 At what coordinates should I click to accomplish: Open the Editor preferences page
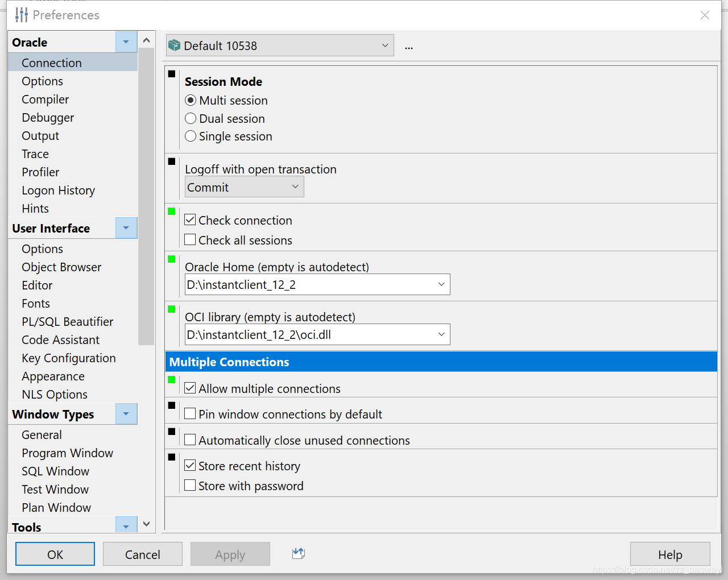(x=37, y=285)
